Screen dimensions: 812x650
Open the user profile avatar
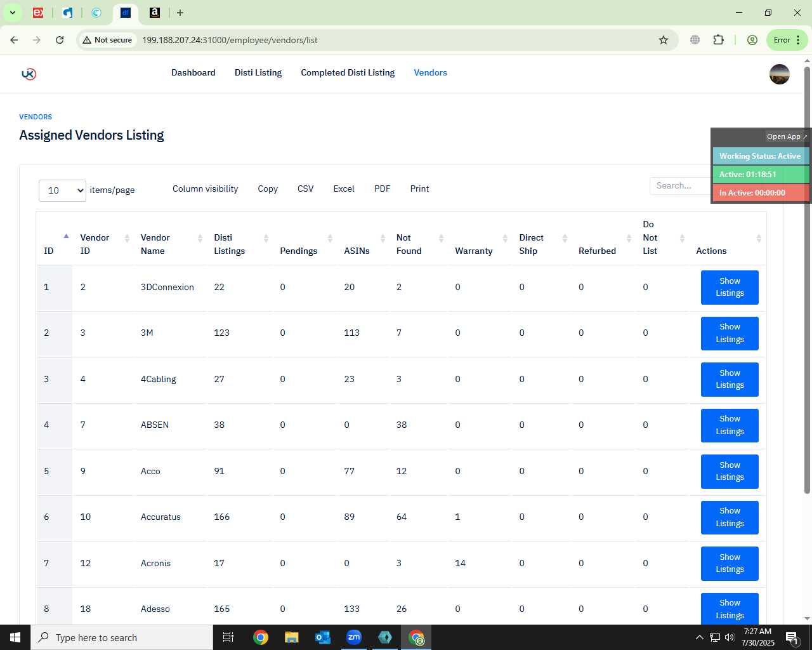click(x=779, y=74)
